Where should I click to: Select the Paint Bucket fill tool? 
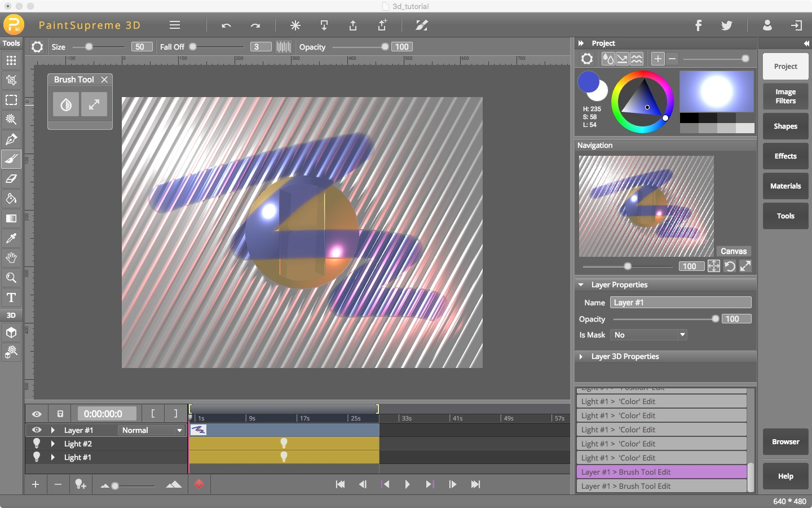coord(11,199)
